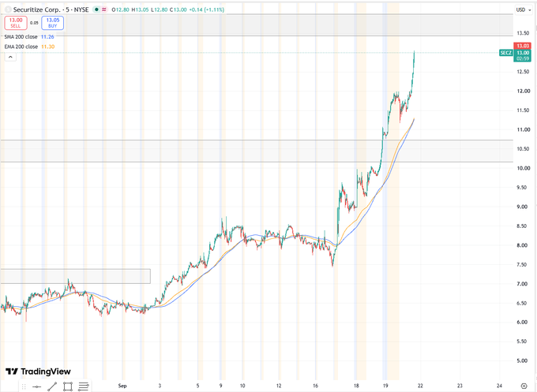Click the 22 date on time axis
Image resolution: width=537 pixels, height=392 pixels.
pyautogui.click(x=420, y=386)
